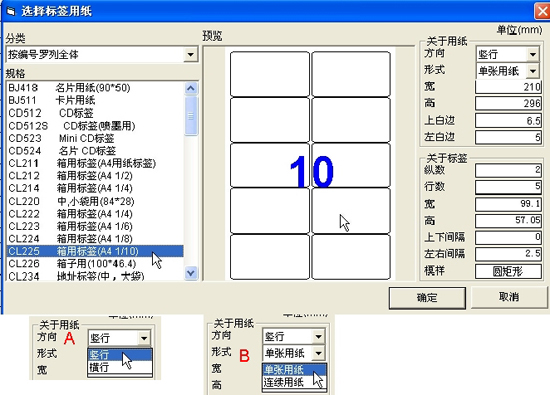
Task: Click paper 宽 field showing 210
Action: tap(508, 87)
